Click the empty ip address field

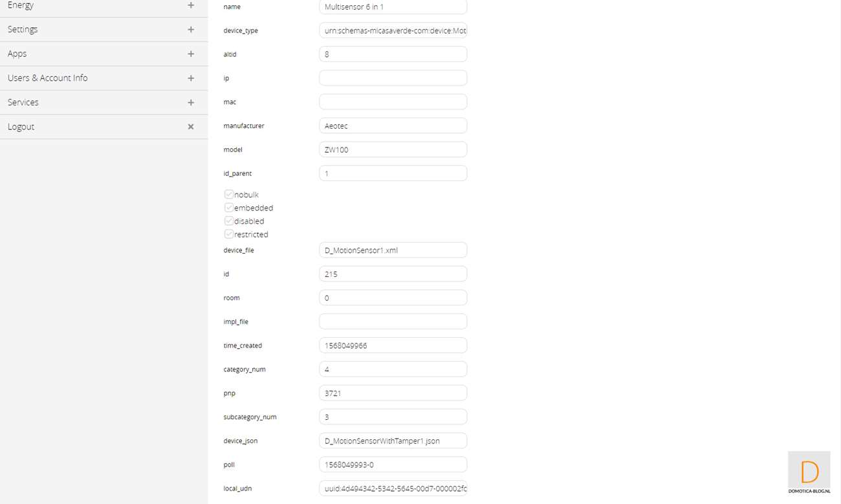[393, 78]
